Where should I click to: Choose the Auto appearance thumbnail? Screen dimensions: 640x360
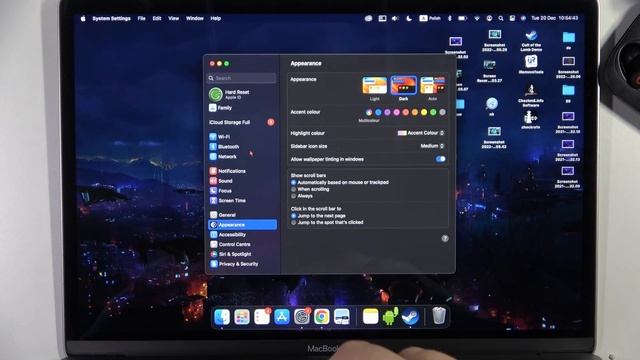pos(433,86)
